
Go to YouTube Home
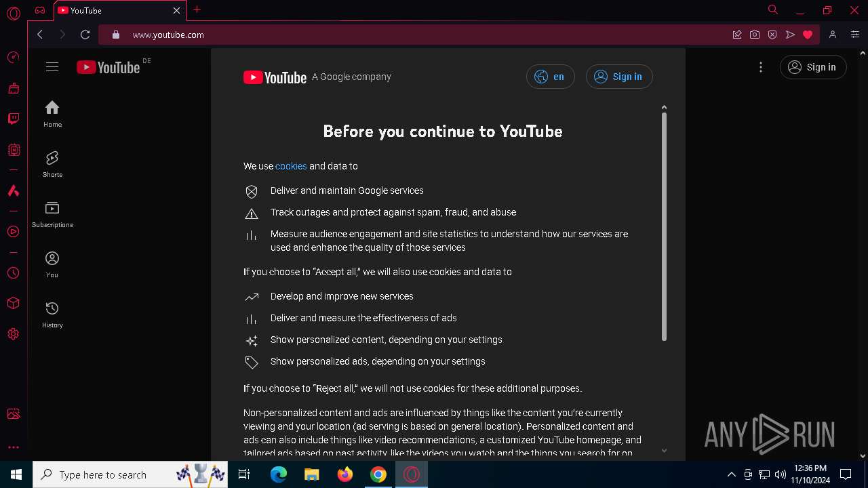(x=52, y=114)
